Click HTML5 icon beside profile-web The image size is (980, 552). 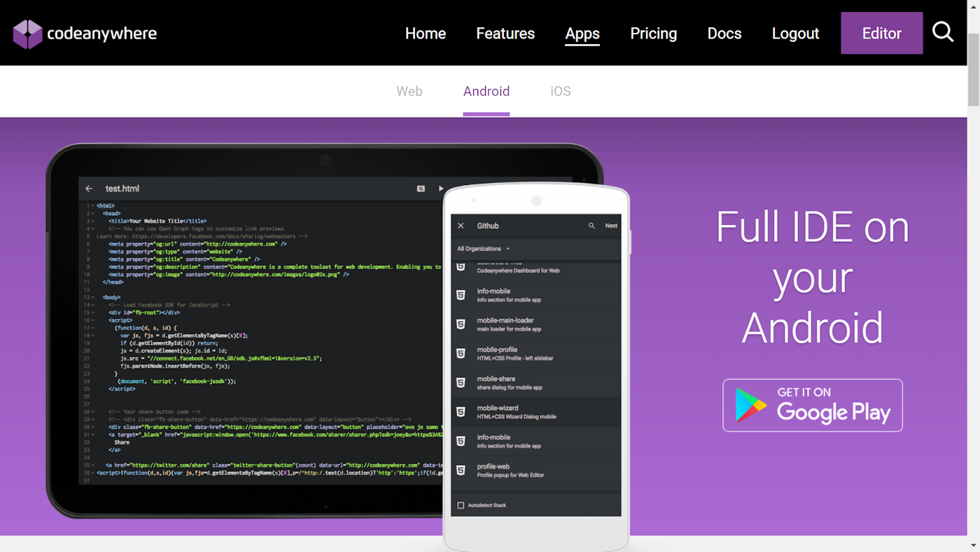(461, 470)
